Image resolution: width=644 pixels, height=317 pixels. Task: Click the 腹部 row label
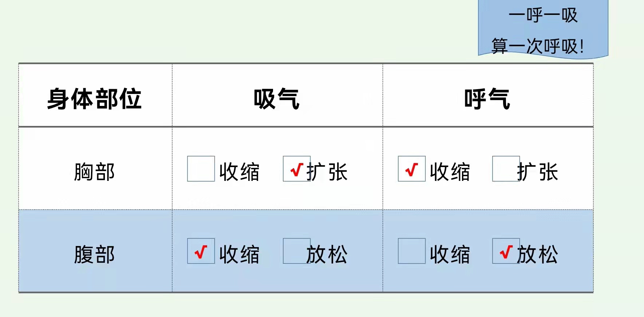pos(94,254)
